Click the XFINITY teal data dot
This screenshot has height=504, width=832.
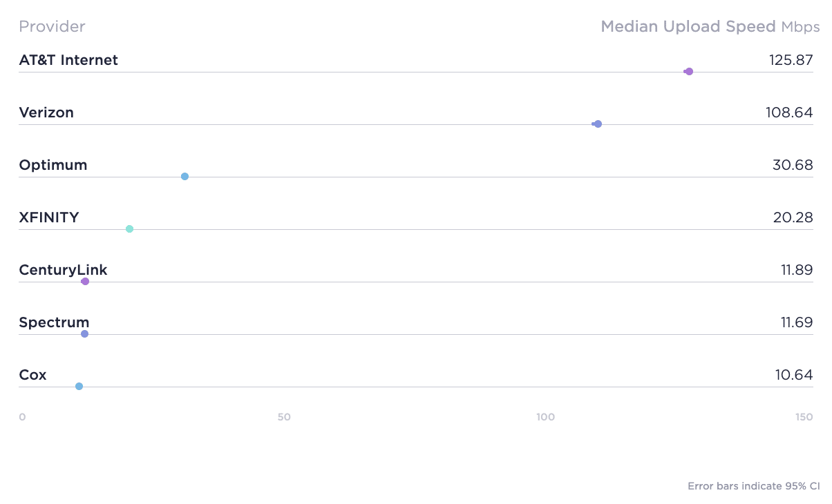point(129,229)
